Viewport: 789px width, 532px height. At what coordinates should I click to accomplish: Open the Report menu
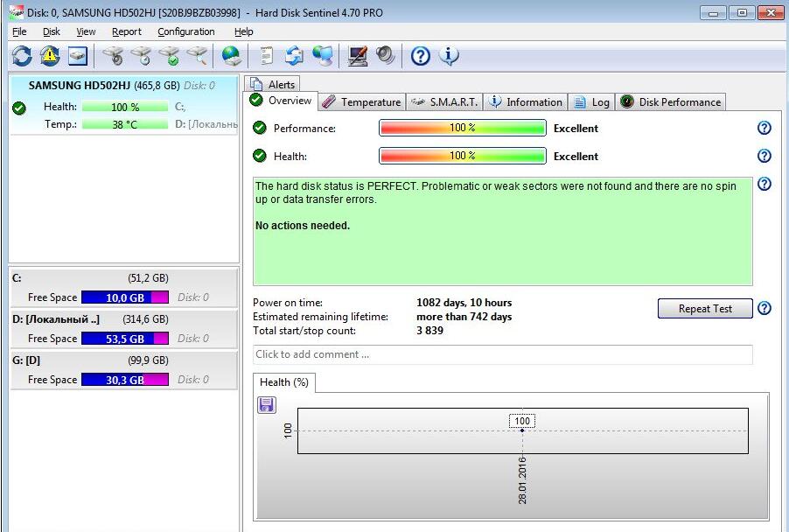point(126,31)
